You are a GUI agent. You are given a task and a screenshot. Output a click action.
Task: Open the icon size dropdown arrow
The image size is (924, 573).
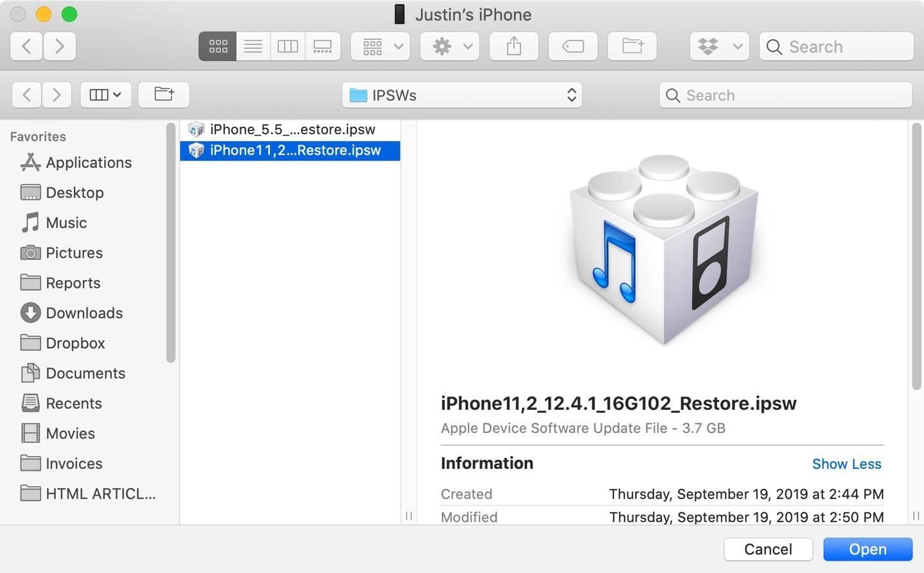398,46
